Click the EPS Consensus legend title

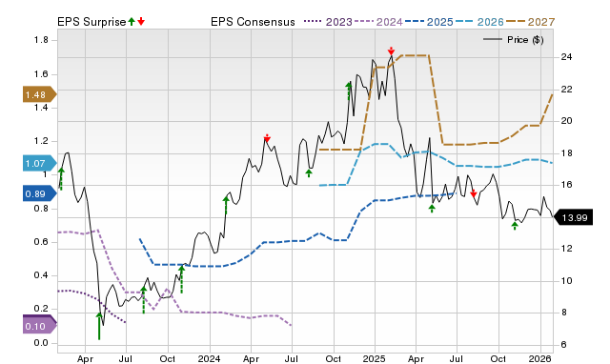253,22
